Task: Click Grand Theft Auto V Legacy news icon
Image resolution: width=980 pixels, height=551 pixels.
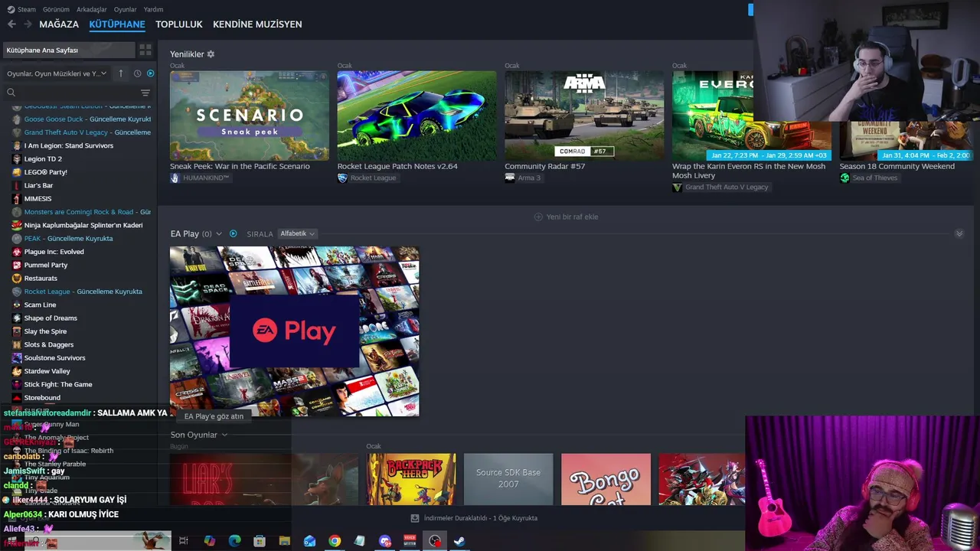Action: point(677,187)
